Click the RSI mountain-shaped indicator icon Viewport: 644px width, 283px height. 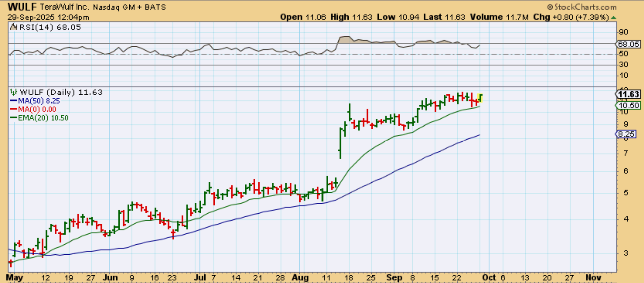click(13, 27)
